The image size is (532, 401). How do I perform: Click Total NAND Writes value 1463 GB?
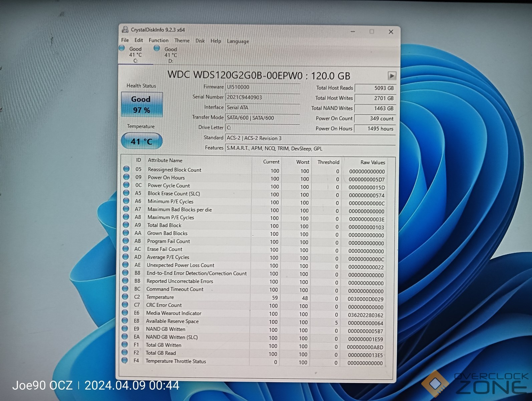375,109
